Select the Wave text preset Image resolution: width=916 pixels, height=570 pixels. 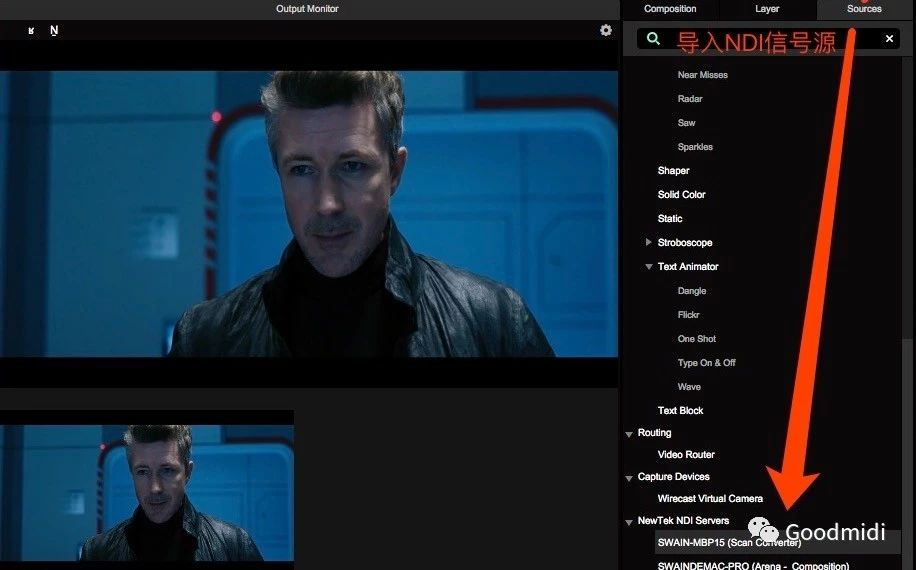[x=689, y=387]
